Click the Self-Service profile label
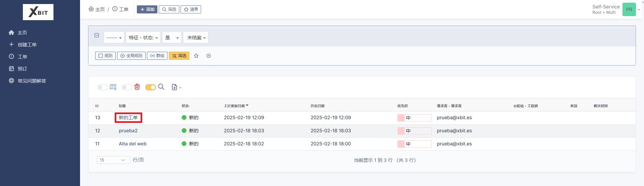This screenshot has height=186, width=644. coord(606,7)
